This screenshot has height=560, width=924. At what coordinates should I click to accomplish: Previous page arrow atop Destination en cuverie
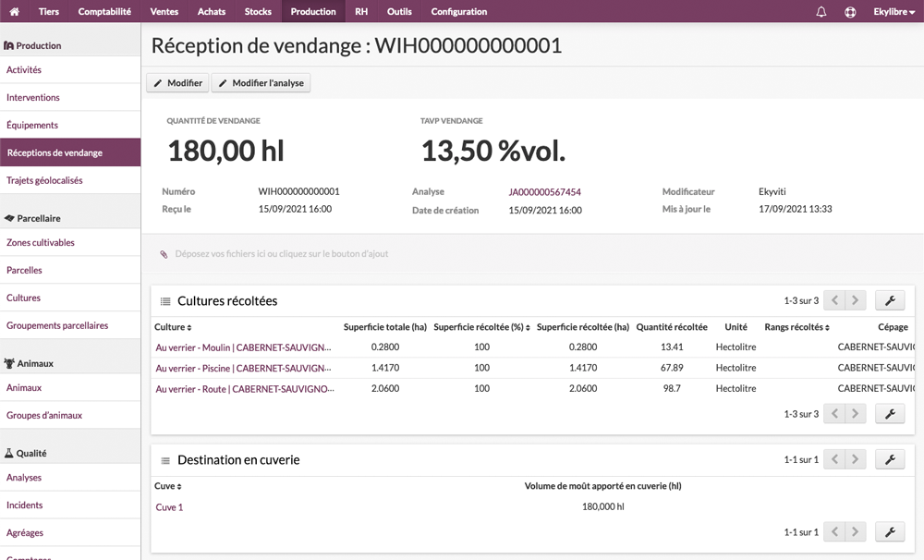[834, 459]
